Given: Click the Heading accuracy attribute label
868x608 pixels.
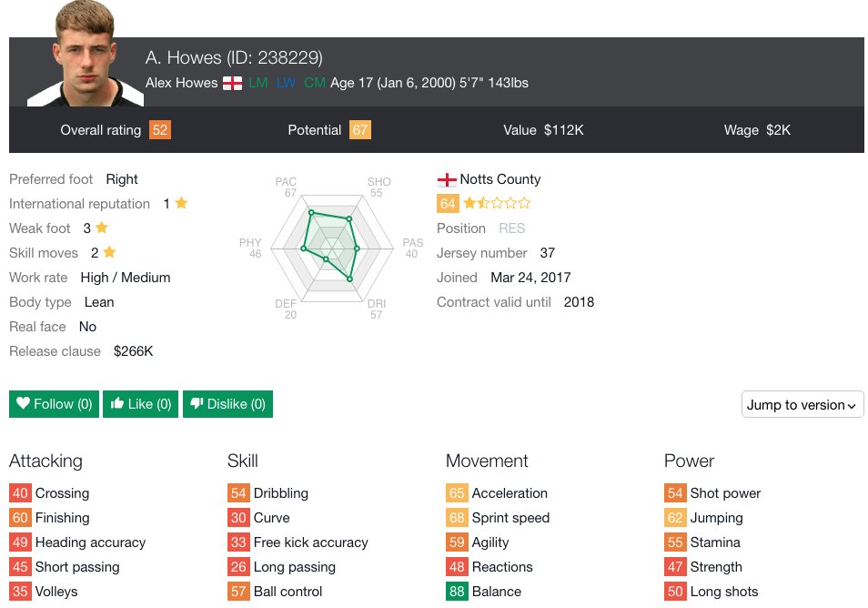Looking at the screenshot, I should click(x=90, y=542).
